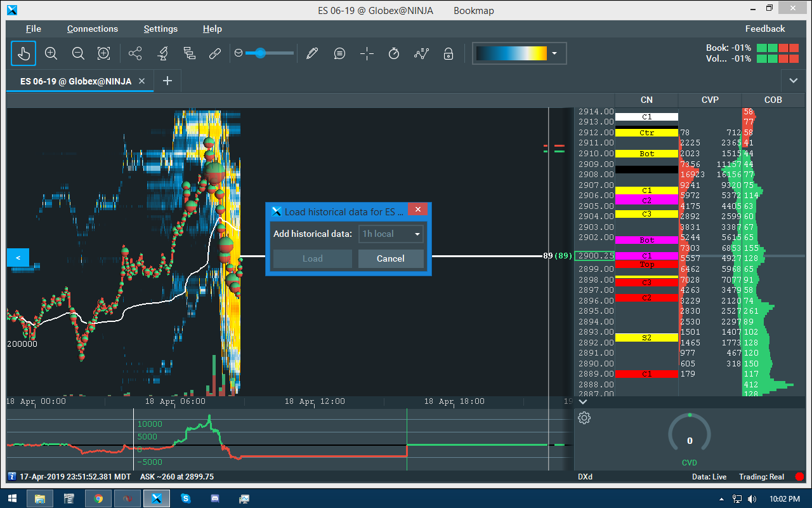812x508 pixels.
Task: Click the Vol imbalance indicator boxes
Action: 778,59
